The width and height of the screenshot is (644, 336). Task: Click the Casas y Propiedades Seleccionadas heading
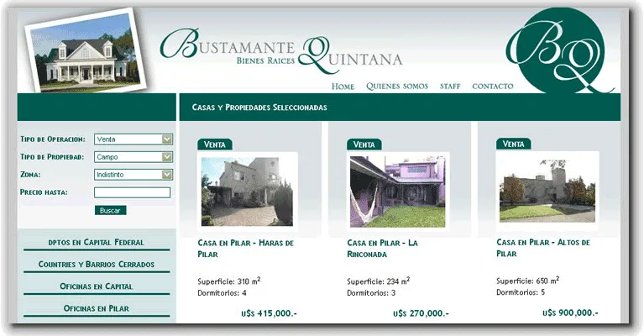pyautogui.click(x=259, y=108)
